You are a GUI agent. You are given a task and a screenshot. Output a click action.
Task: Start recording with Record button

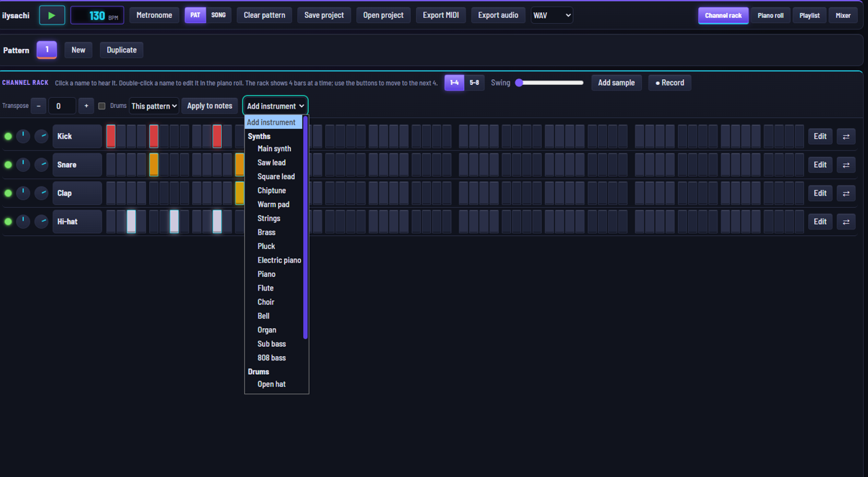(669, 83)
